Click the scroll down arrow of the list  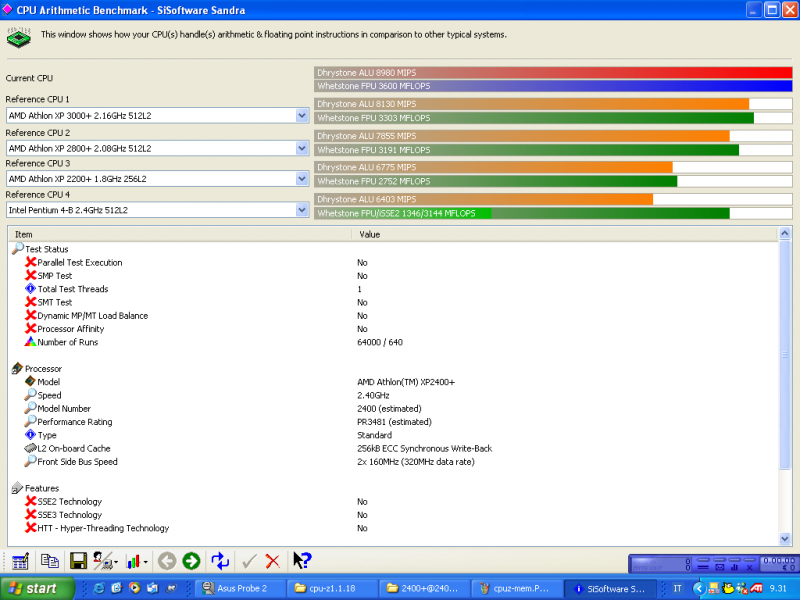[785, 539]
